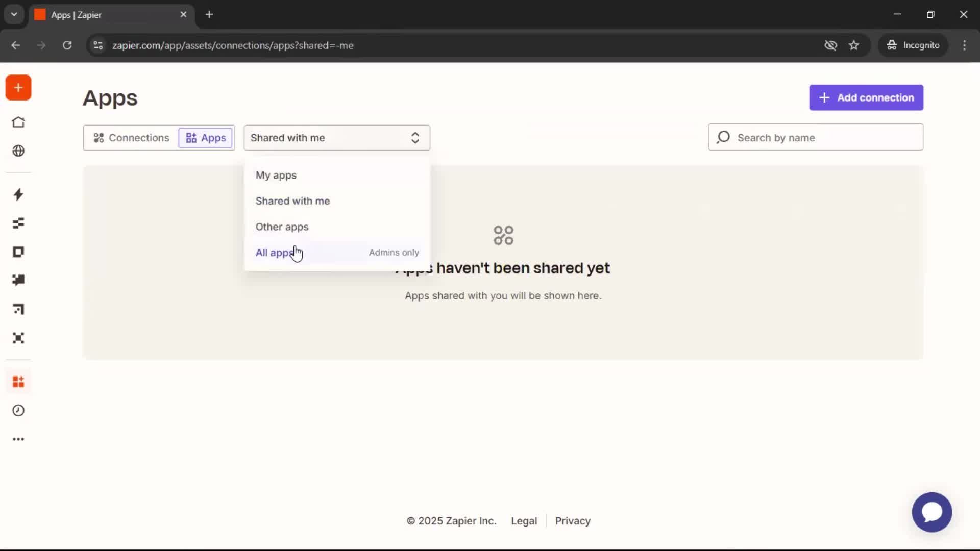Collapse the Shared with me dropdown
Image resolution: width=980 pixels, height=551 pixels.
coord(337,138)
